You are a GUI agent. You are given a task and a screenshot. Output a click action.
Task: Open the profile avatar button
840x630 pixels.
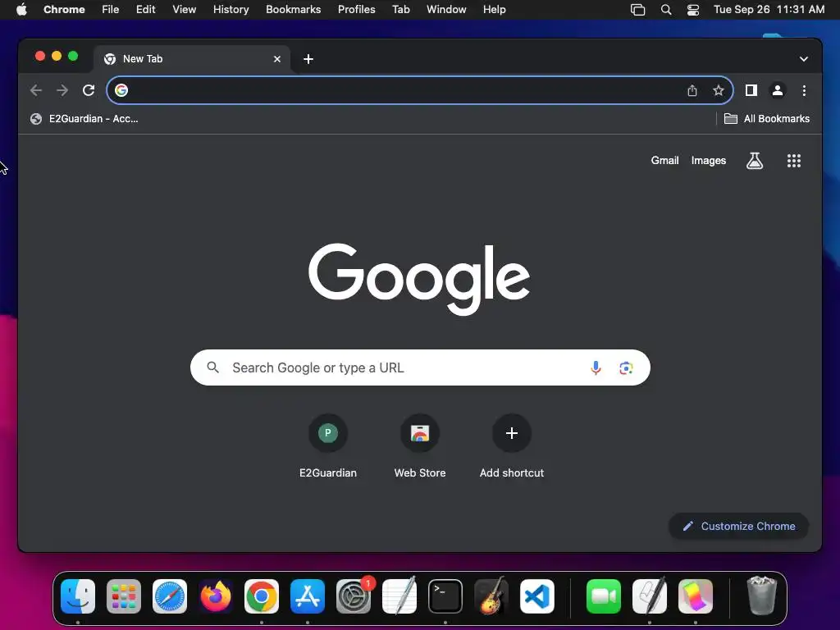[778, 90]
